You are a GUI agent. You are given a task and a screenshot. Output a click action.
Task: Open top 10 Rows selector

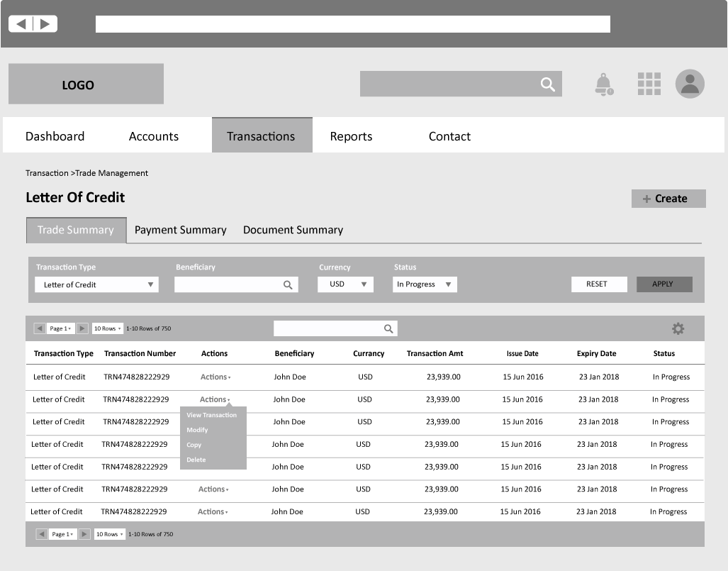tap(108, 328)
